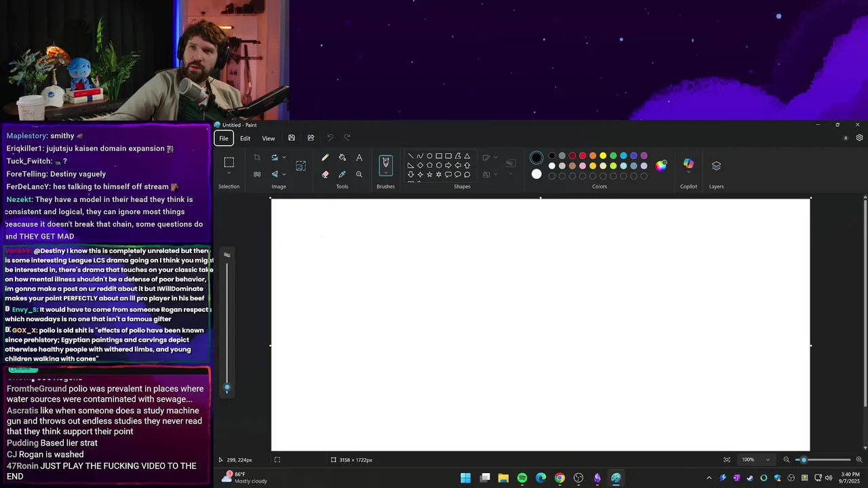Choose the Triangle shape
Screen dimensions: 868x488
click(x=467, y=156)
